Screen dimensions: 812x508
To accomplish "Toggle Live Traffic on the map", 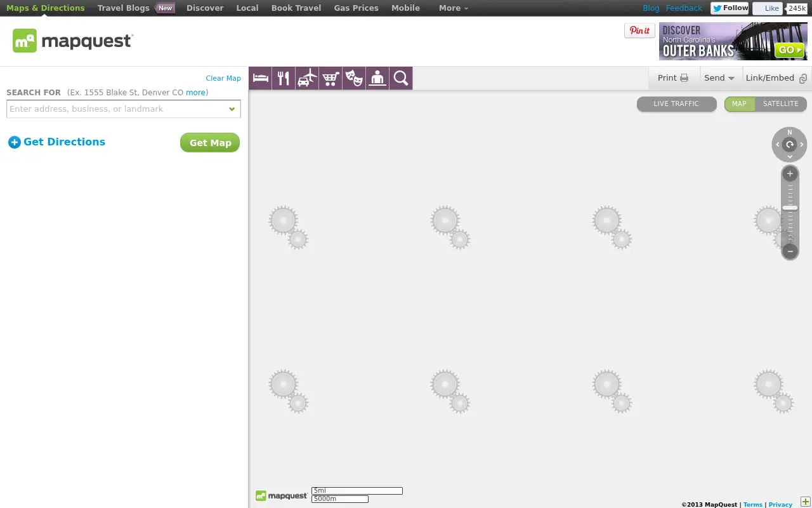I will [676, 104].
